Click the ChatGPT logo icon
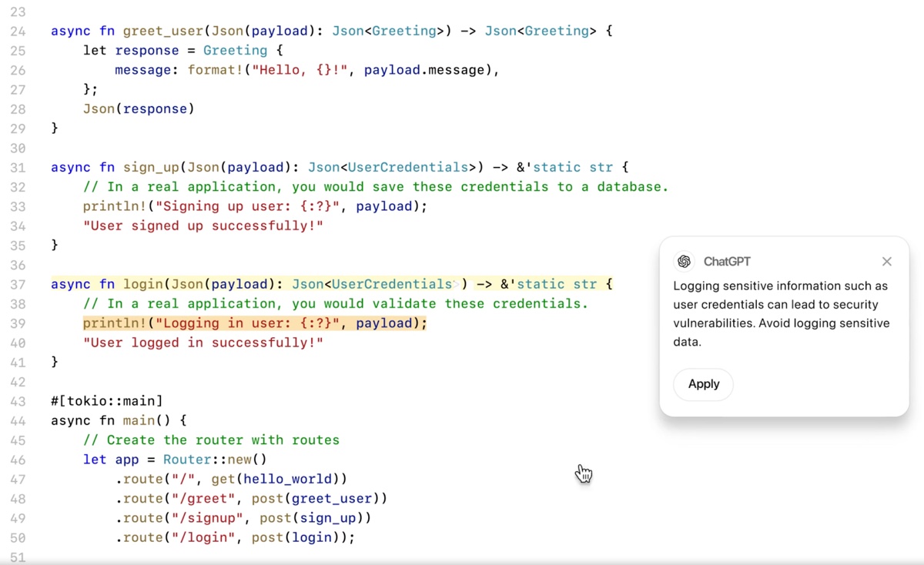The image size is (924, 565). pyautogui.click(x=684, y=261)
